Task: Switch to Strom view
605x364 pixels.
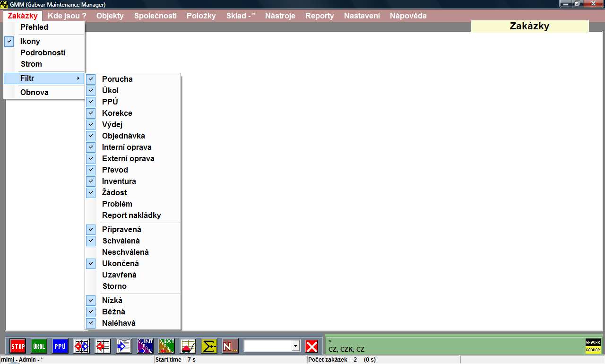Action: 44,64
